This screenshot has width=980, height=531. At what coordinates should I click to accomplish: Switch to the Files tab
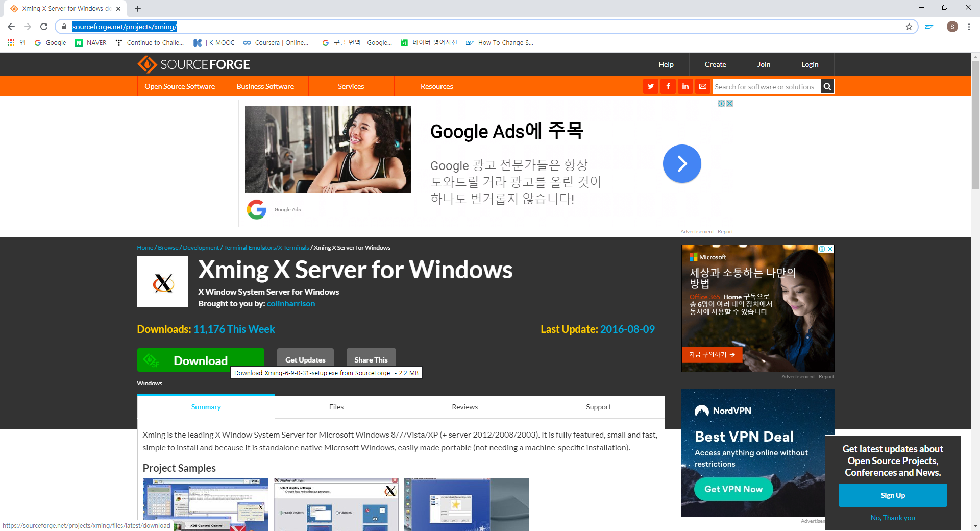[336, 407]
